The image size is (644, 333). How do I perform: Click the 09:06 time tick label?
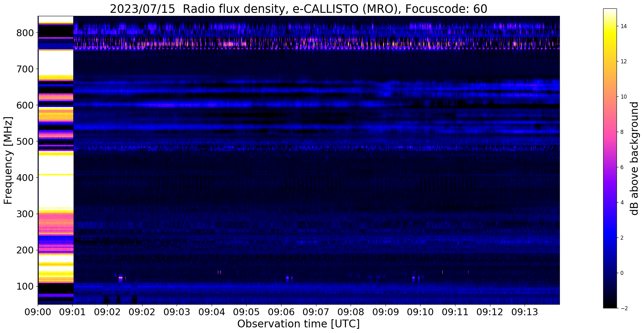click(281, 312)
